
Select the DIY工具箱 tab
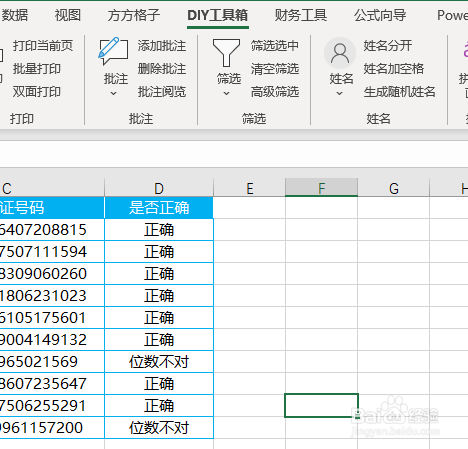pyautogui.click(x=218, y=15)
